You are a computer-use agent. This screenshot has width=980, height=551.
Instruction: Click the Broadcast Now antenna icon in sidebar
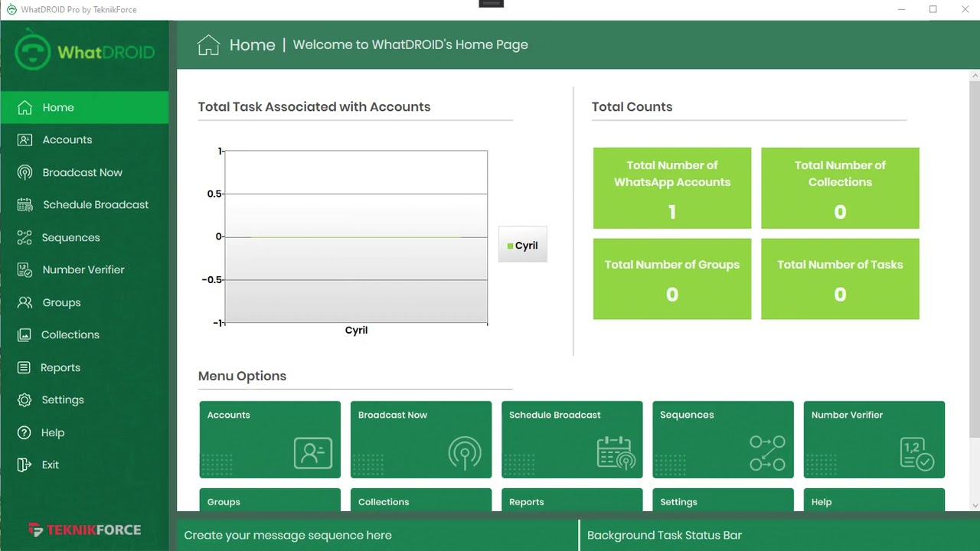point(24,172)
